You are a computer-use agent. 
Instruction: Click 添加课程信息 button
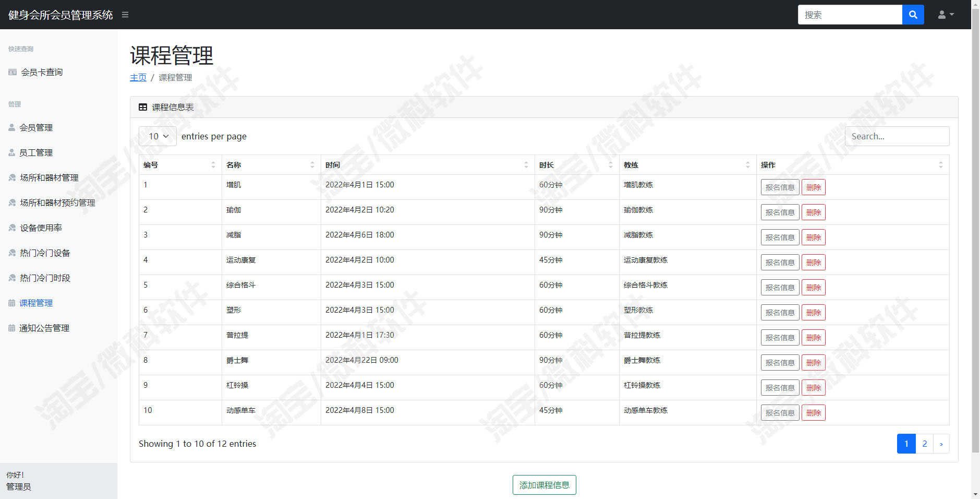pyautogui.click(x=544, y=485)
